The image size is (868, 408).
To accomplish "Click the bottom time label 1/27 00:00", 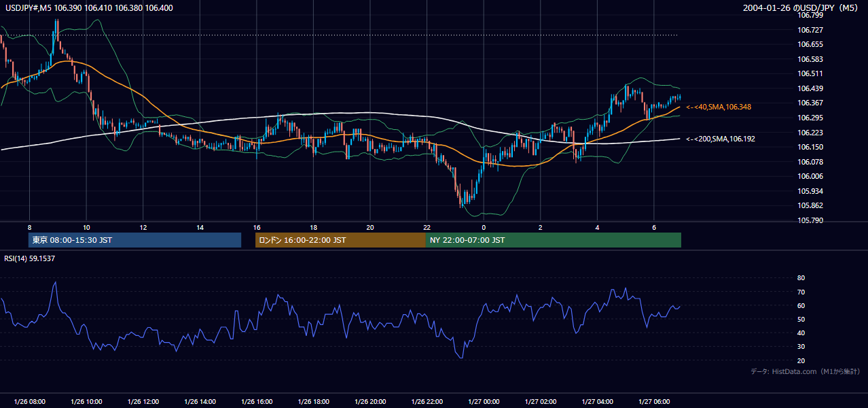I will 483,402.
